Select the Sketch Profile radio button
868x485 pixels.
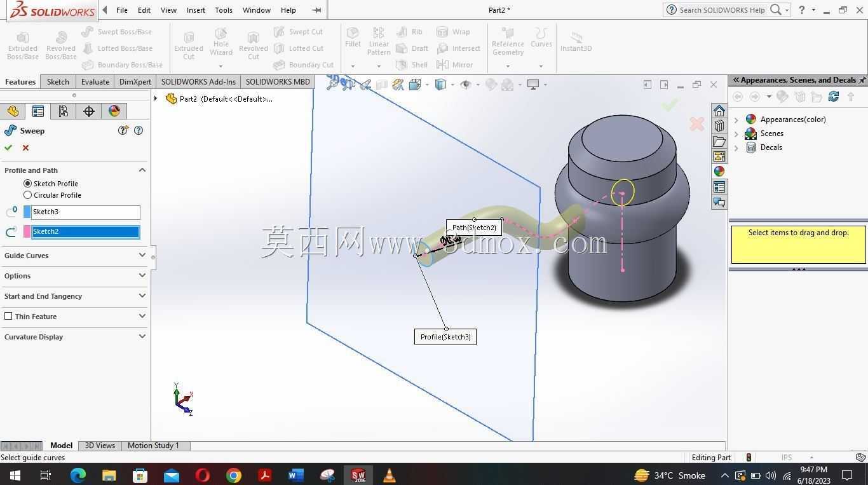(x=27, y=184)
